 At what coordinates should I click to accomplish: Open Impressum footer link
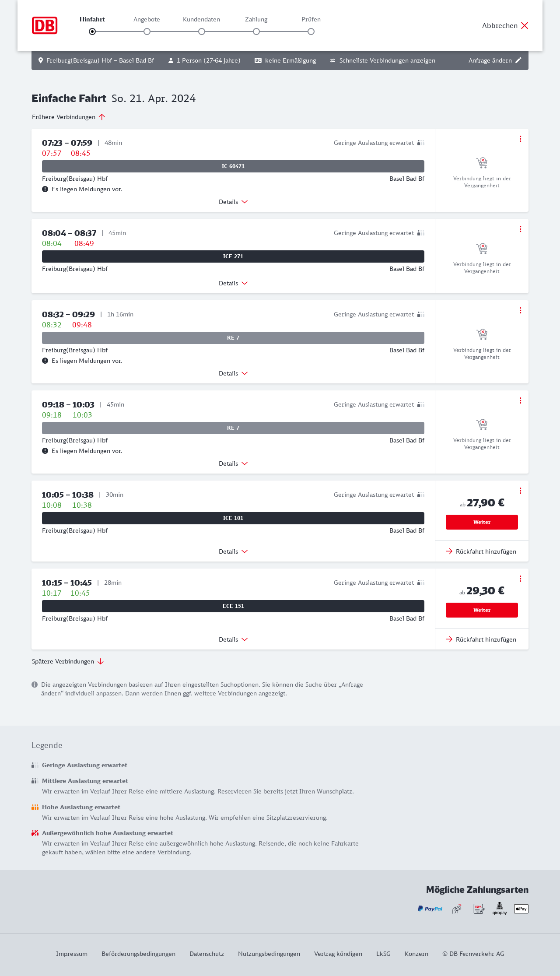click(72, 954)
